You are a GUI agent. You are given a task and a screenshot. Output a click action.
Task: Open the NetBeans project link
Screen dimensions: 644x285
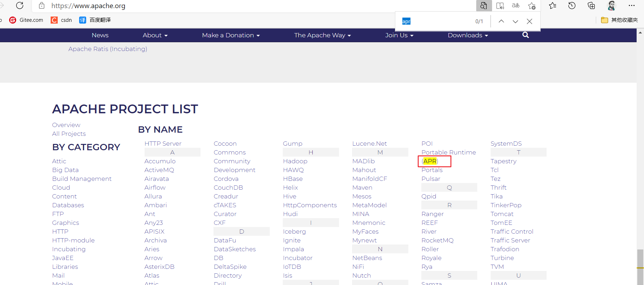click(367, 258)
